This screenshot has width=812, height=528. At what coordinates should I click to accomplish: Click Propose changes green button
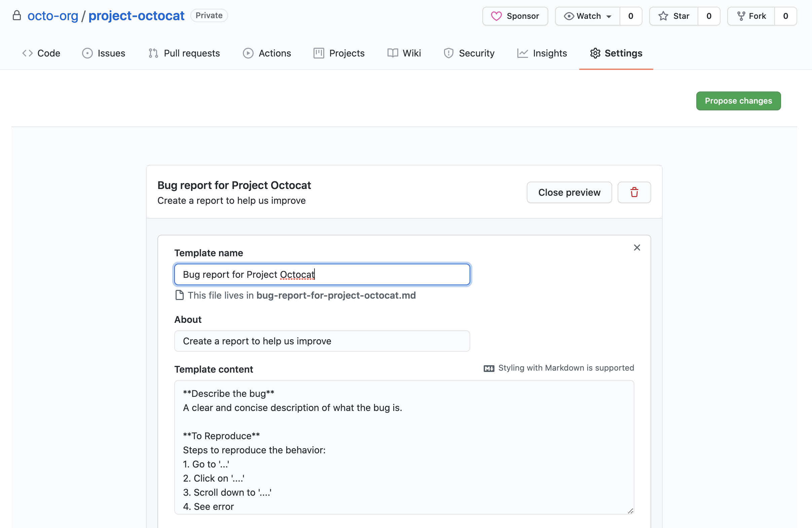[739, 101]
